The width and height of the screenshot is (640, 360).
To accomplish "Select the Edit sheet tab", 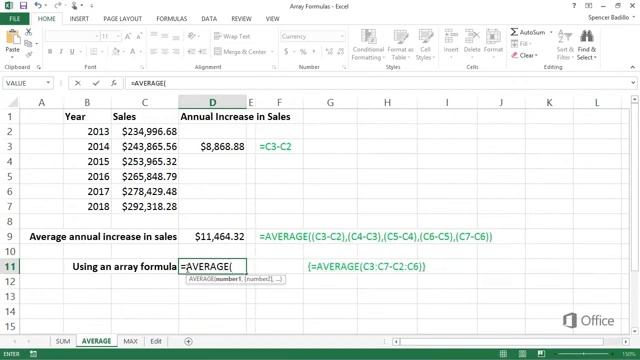I will (x=156, y=341).
